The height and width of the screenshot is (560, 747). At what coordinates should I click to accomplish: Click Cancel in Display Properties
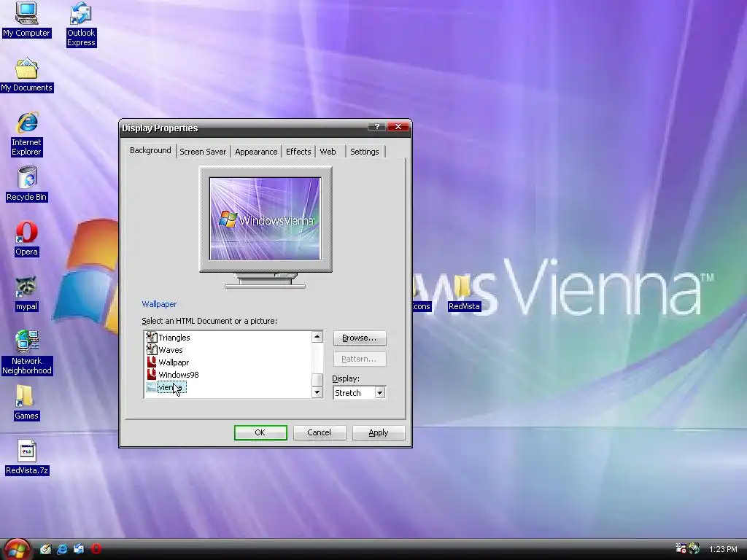(x=320, y=432)
